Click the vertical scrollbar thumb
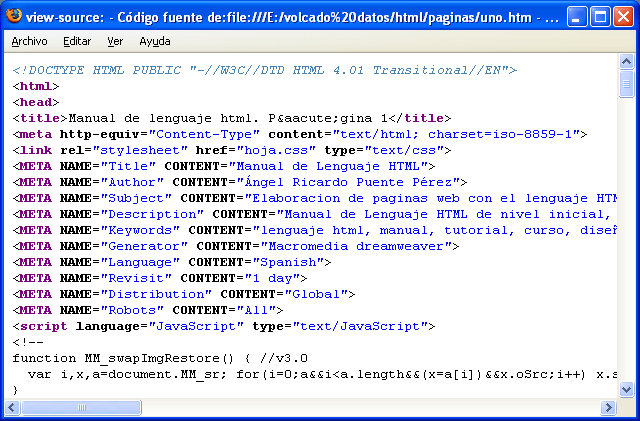 [x=626, y=84]
